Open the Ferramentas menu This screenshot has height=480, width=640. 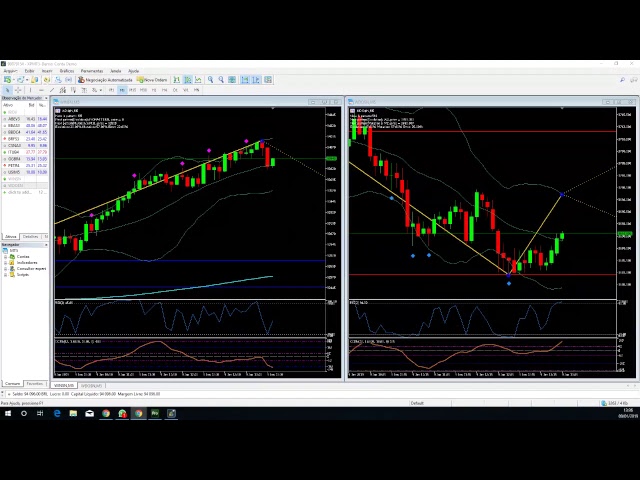tap(92, 71)
